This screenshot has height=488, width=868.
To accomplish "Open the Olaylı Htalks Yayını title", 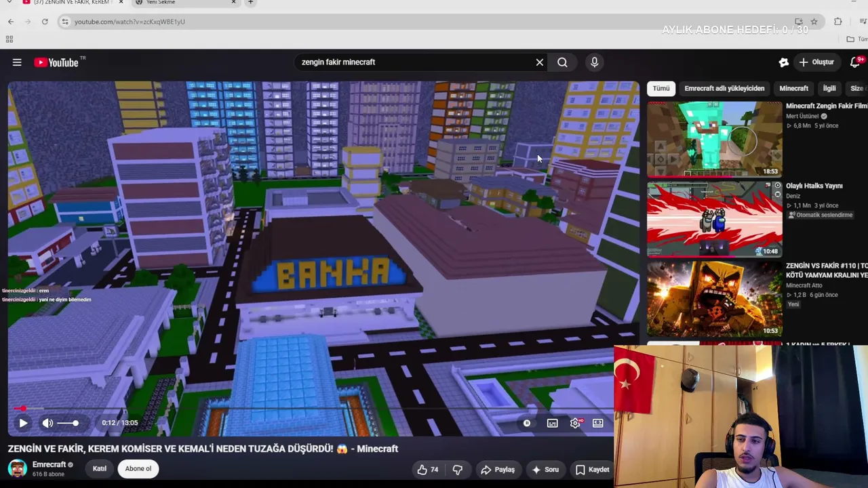I will pyautogui.click(x=814, y=186).
